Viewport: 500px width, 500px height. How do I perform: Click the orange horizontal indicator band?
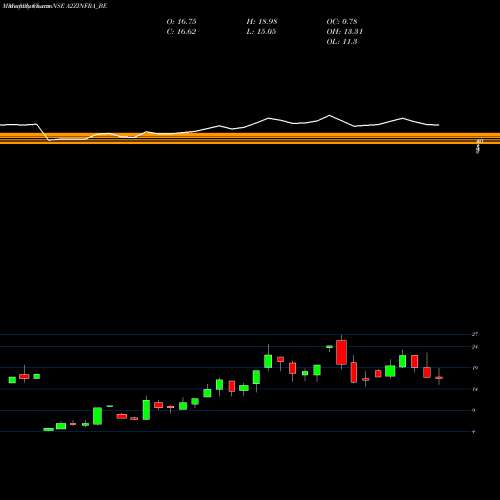tap(250, 138)
